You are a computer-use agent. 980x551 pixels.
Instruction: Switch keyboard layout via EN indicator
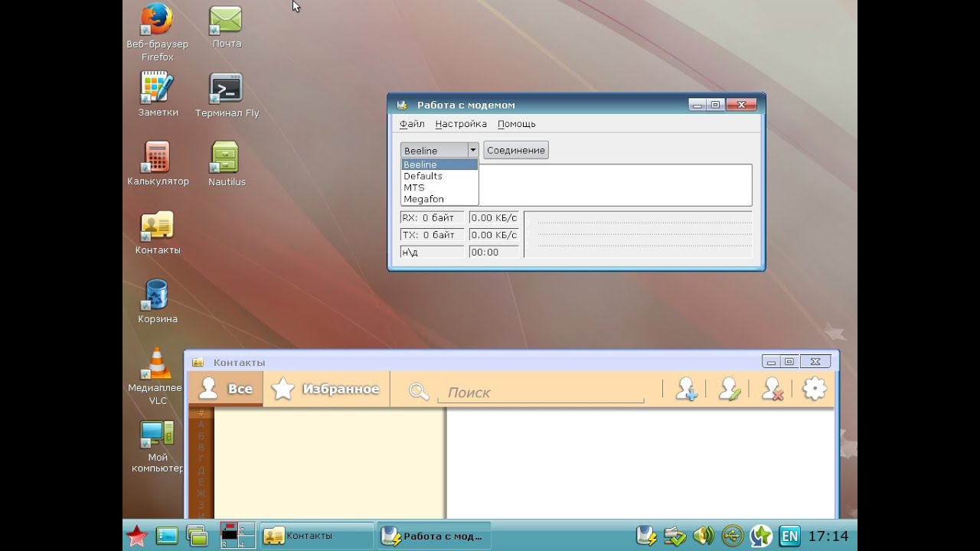pyautogui.click(x=789, y=536)
